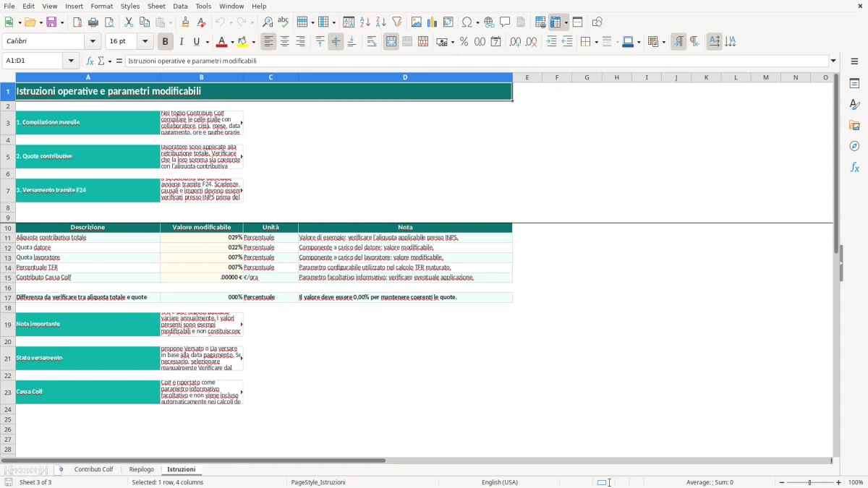
Task: Expand the formula bar
Action: (833, 61)
